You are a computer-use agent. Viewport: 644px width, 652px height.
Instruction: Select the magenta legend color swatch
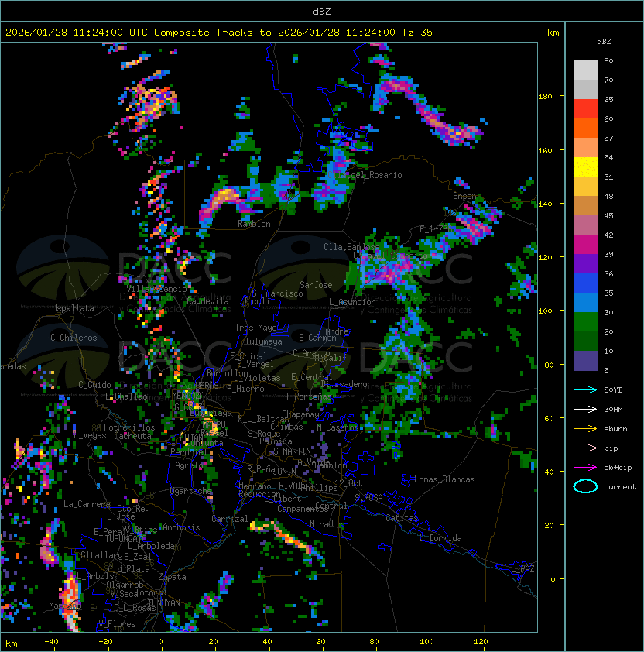tap(585, 245)
